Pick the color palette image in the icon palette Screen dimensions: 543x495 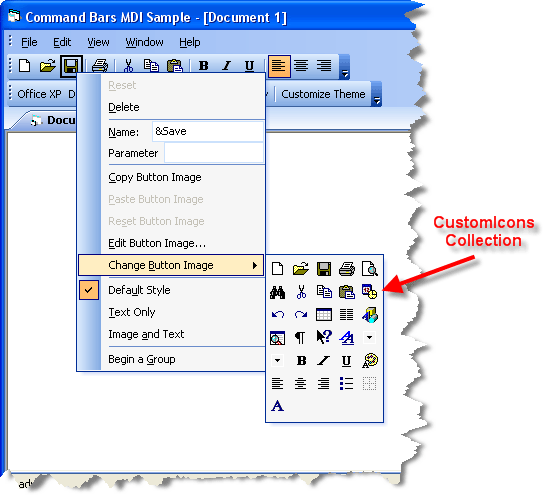pos(370,361)
